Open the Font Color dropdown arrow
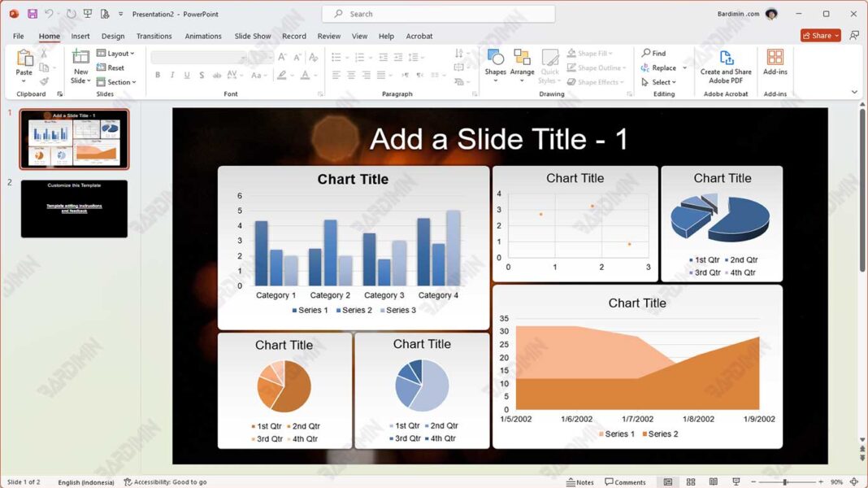The width and height of the screenshot is (868, 488). point(315,76)
